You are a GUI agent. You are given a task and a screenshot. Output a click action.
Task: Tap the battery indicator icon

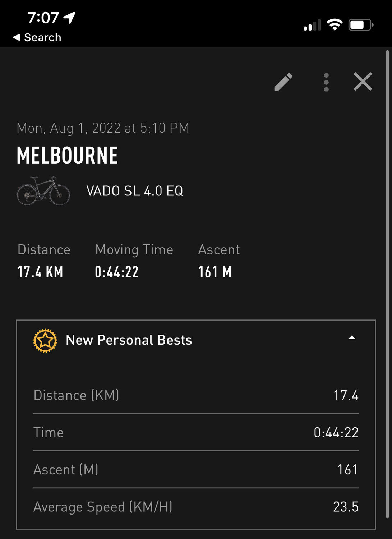click(x=361, y=25)
